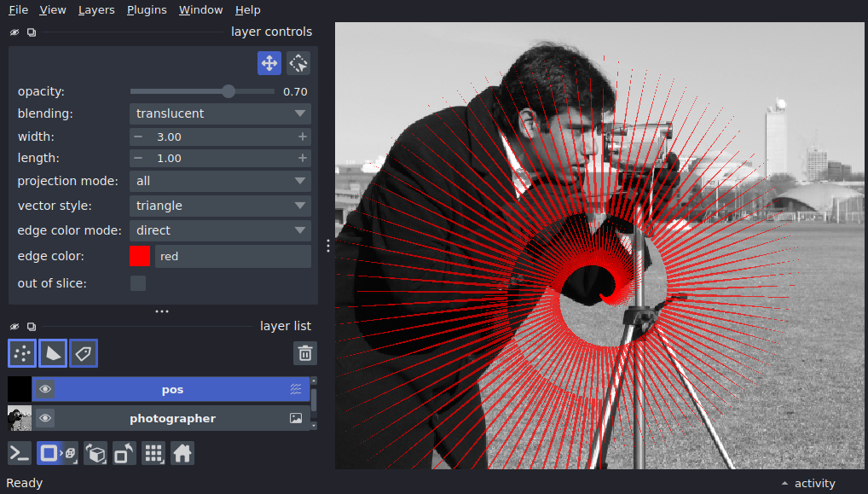Float the layer controls panel
The image size is (868, 494).
[32, 32]
